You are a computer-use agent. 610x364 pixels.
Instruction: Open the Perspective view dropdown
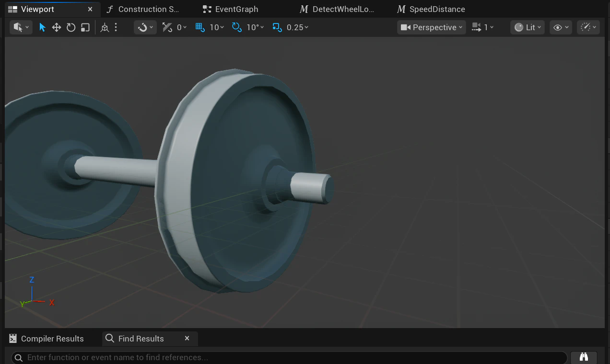(x=432, y=27)
